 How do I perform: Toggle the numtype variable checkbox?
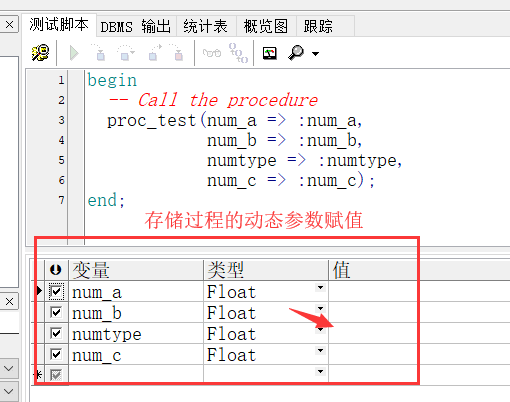[x=56, y=333]
